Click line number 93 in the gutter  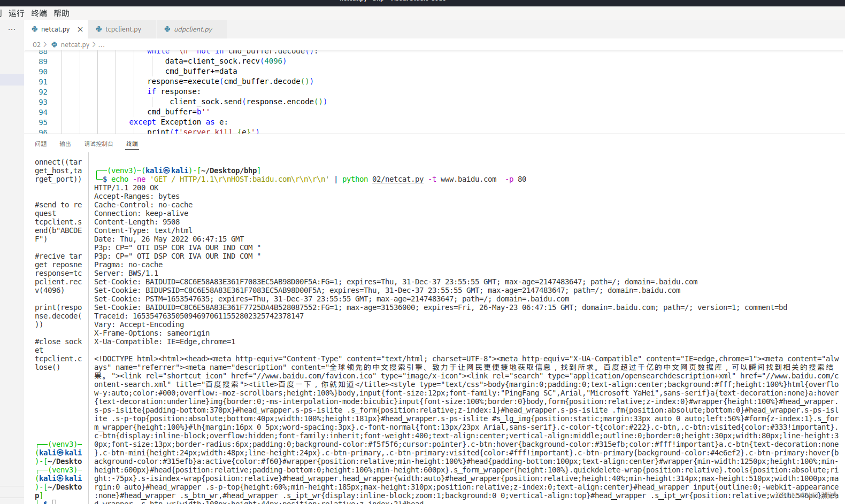(43, 102)
